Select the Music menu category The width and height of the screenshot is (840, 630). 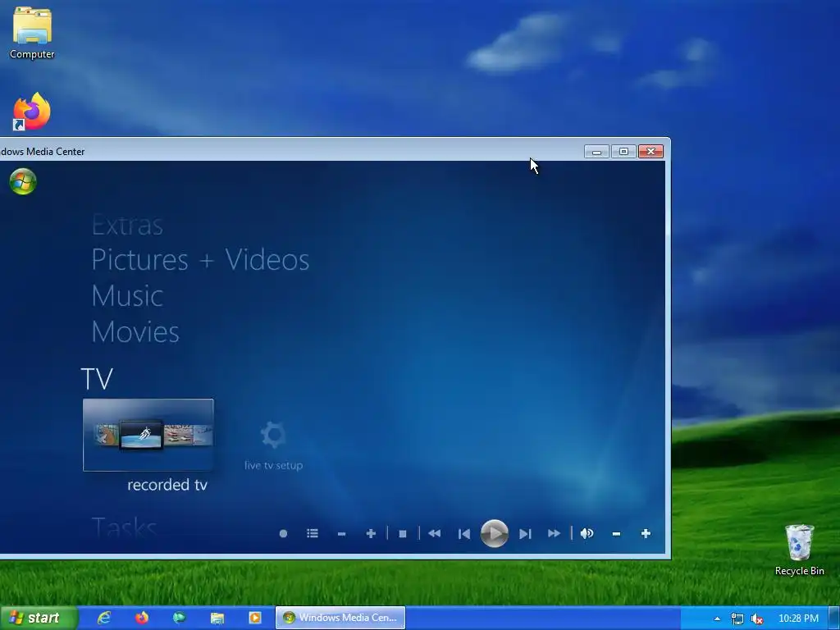pyautogui.click(x=127, y=295)
